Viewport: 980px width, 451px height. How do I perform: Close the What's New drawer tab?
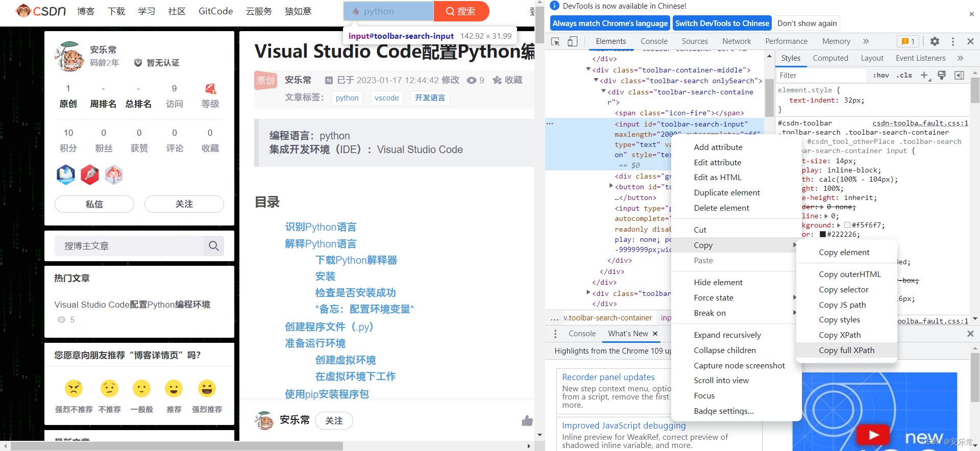(x=655, y=333)
